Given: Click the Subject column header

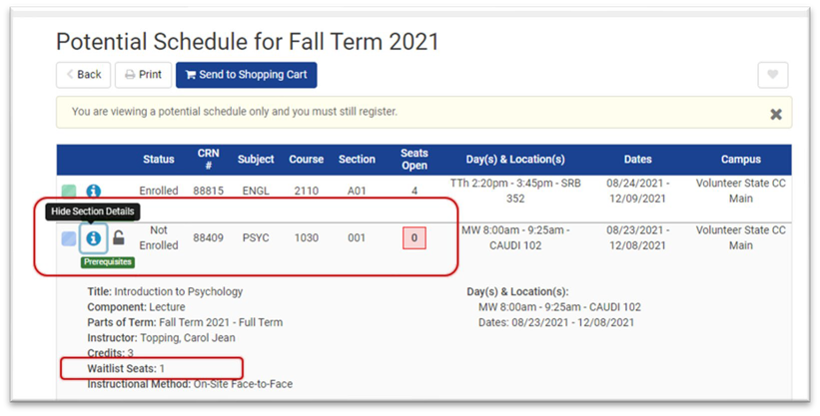Looking at the screenshot, I should tap(256, 159).
